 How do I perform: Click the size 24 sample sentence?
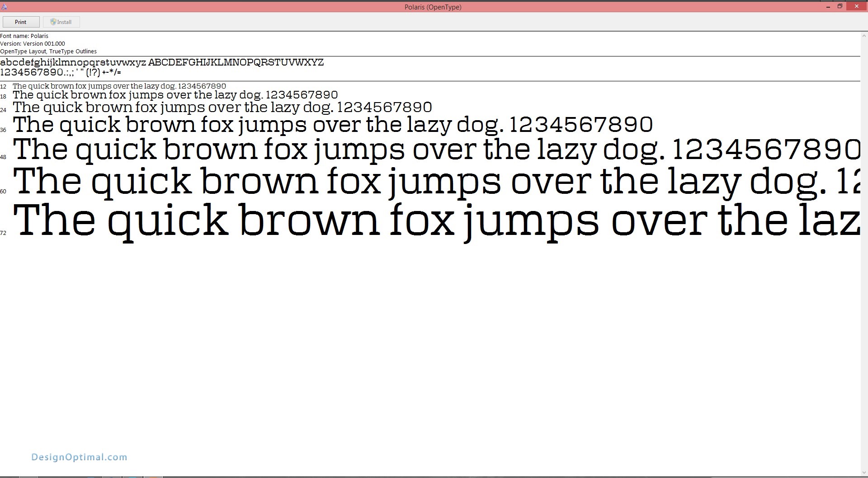222,107
